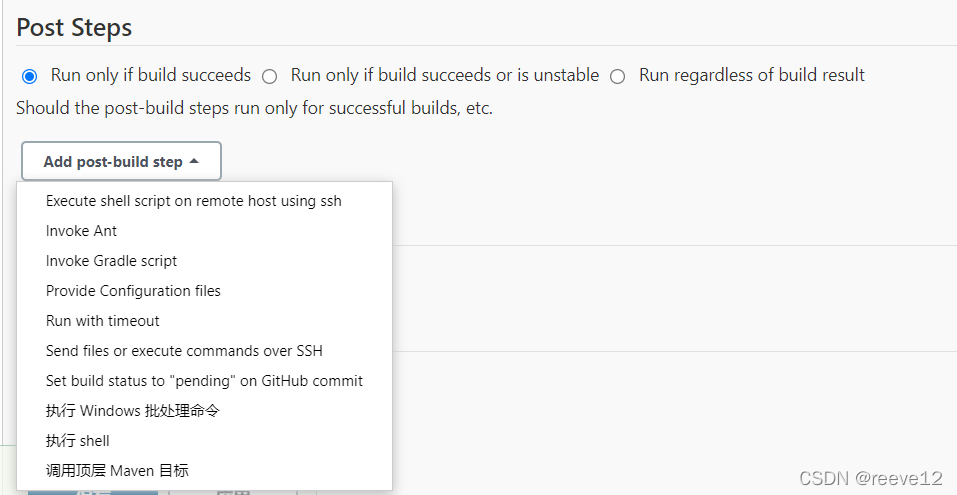Pick 'Provide Configuration files' from the list

[x=133, y=291]
